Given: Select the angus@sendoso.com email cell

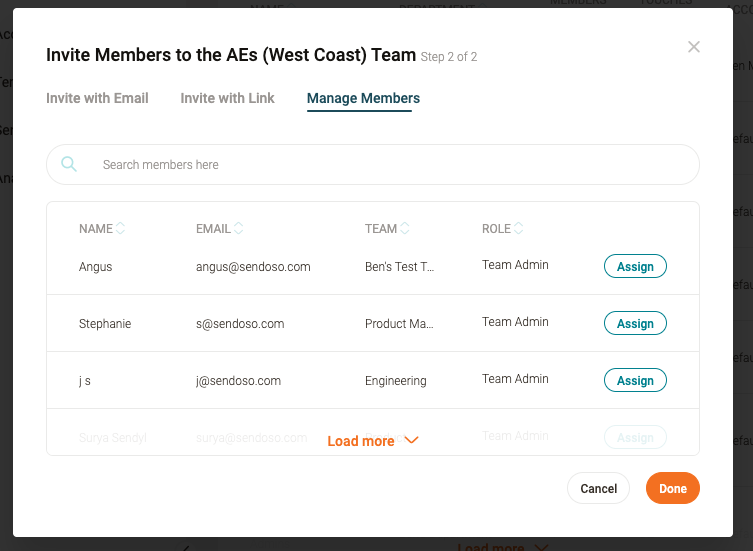Looking at the screenshot, I should (x=253, y=267).
